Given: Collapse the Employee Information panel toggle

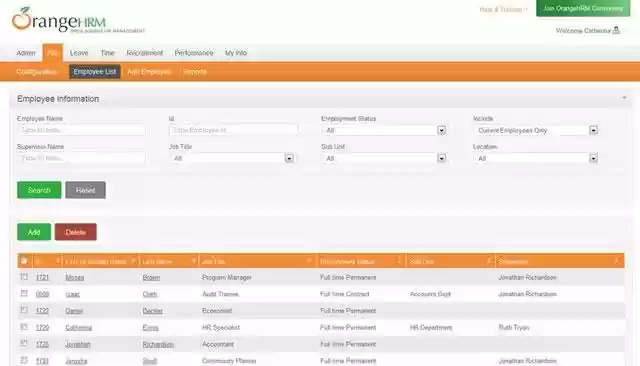Looking at the screenshot, I should [x=624, y=98].
